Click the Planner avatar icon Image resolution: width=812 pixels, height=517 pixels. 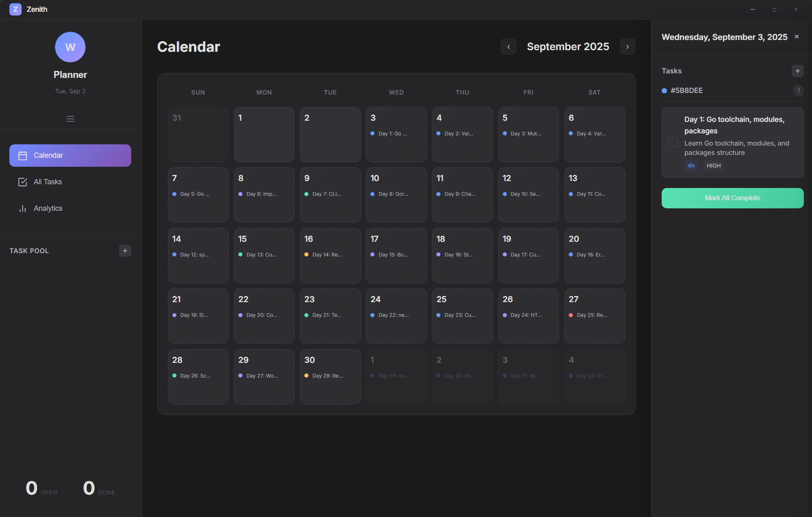[x=70, y=47]
